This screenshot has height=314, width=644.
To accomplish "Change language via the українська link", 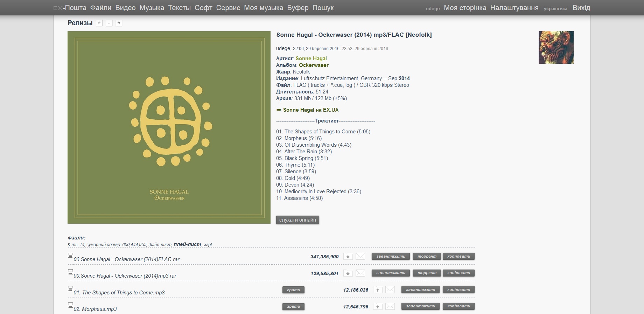I will click(555, 9).
